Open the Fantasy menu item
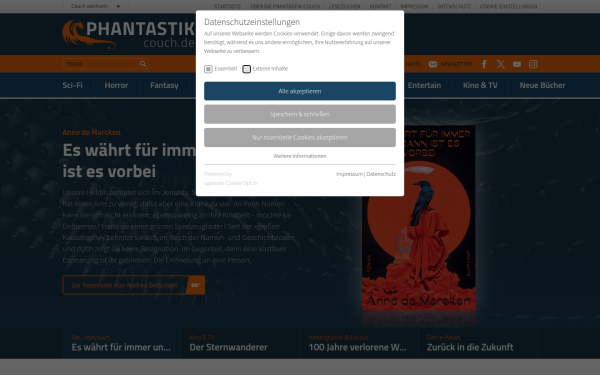 pos(164,85)
